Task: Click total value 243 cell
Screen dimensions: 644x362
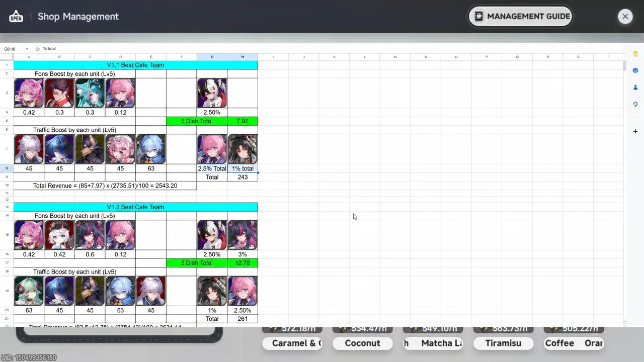Action: pyautogui.click(x=243, y=177)
